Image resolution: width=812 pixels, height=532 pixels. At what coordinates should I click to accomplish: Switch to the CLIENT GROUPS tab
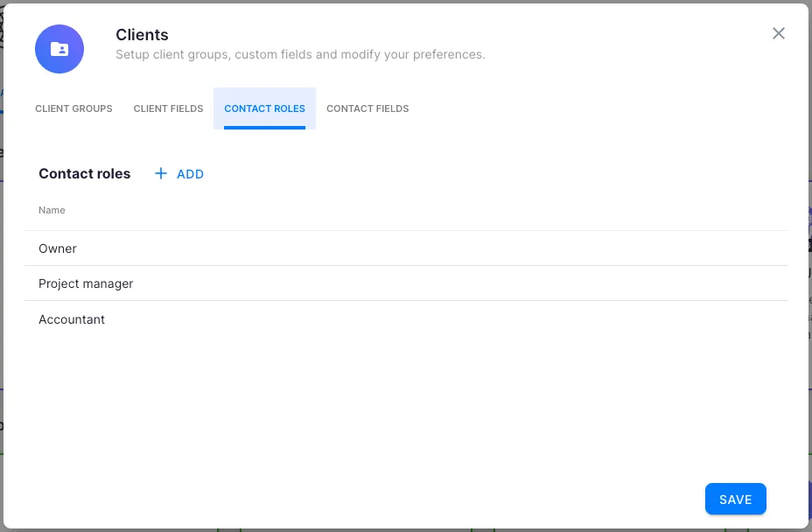pyautogui.click(x=73, y=108)
